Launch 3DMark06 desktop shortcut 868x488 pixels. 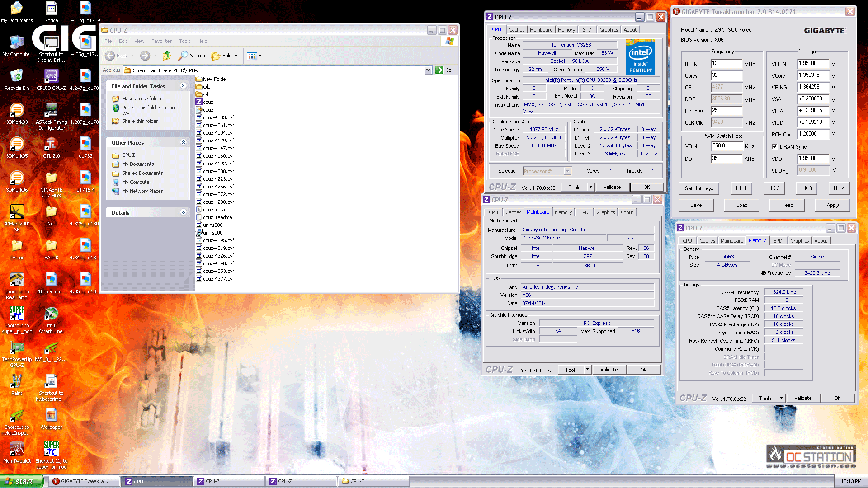[x=17, y=182]
